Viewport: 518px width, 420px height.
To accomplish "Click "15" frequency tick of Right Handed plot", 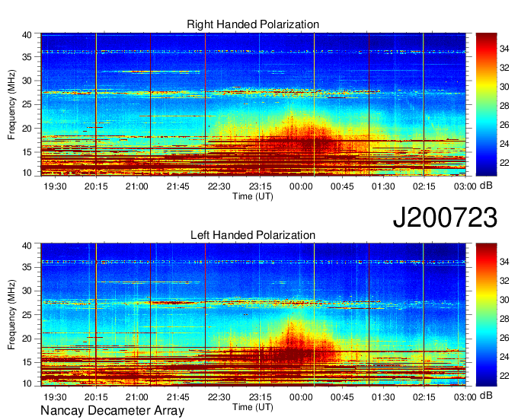I will pos(27,152).
